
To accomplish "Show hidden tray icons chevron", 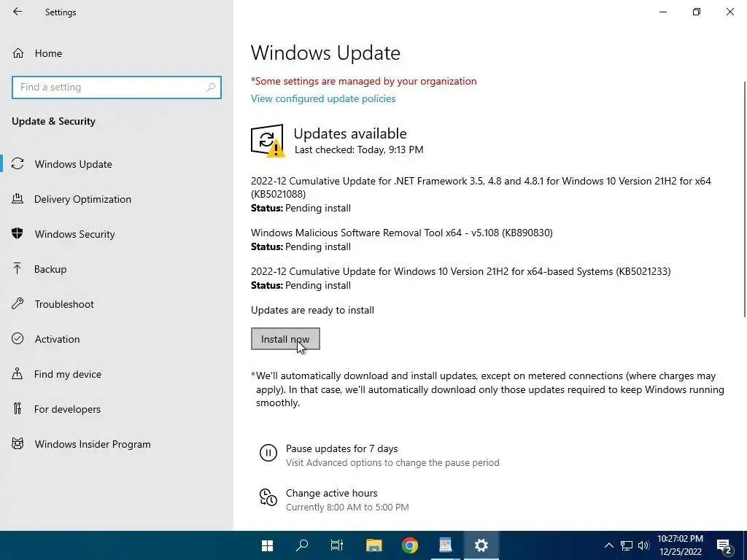I will coord(609,545).
